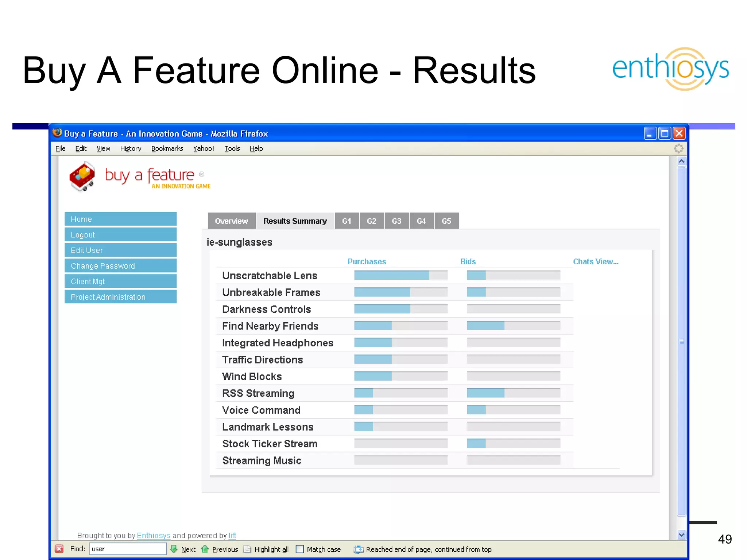Click the Highlight all icon

pyautogui.click(x=247, y=549)
